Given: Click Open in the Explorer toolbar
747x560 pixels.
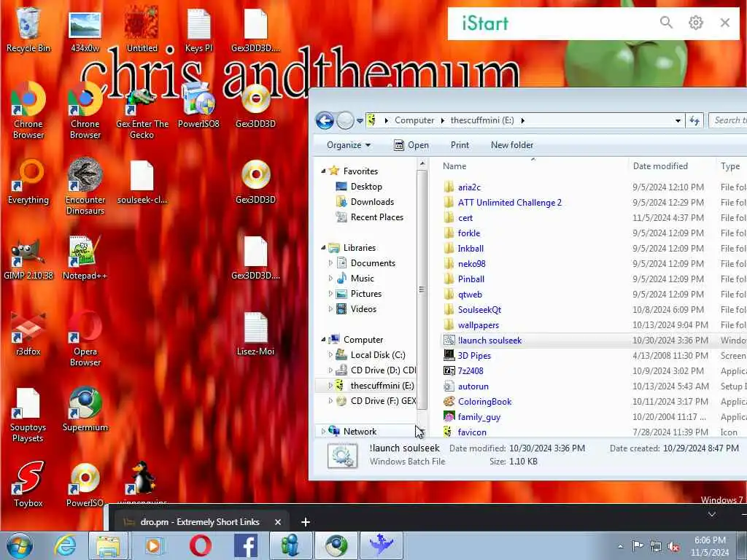Looking at the screenshot, I should pos(411,145).
